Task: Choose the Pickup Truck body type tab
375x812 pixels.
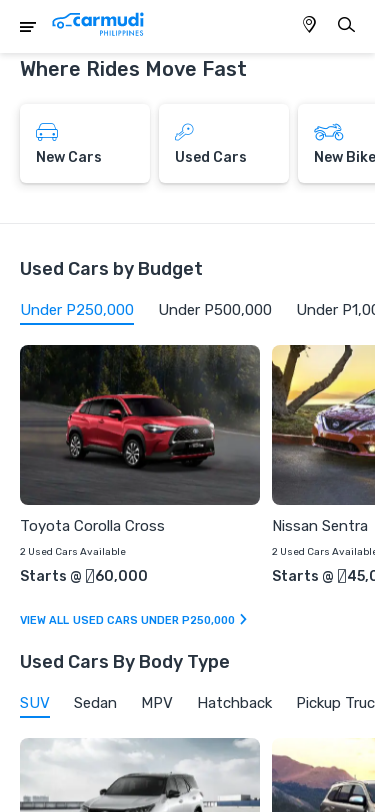Action: (336, 703)
